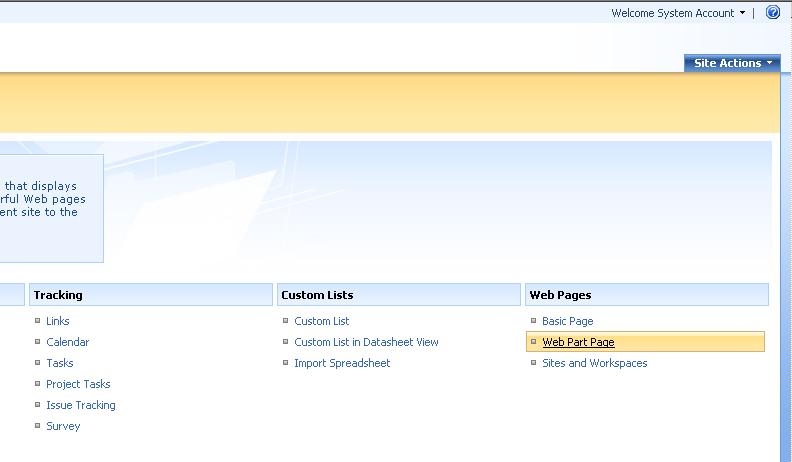
Task: Click the bullet icon beside Links
Action: click(x=37, y=321)
